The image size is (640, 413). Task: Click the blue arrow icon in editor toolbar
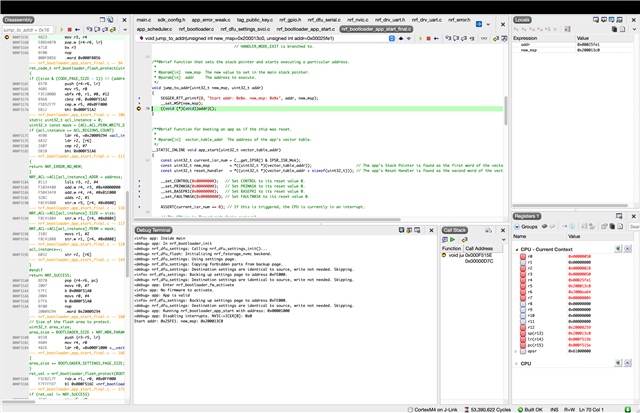click(x=436, y=38)
